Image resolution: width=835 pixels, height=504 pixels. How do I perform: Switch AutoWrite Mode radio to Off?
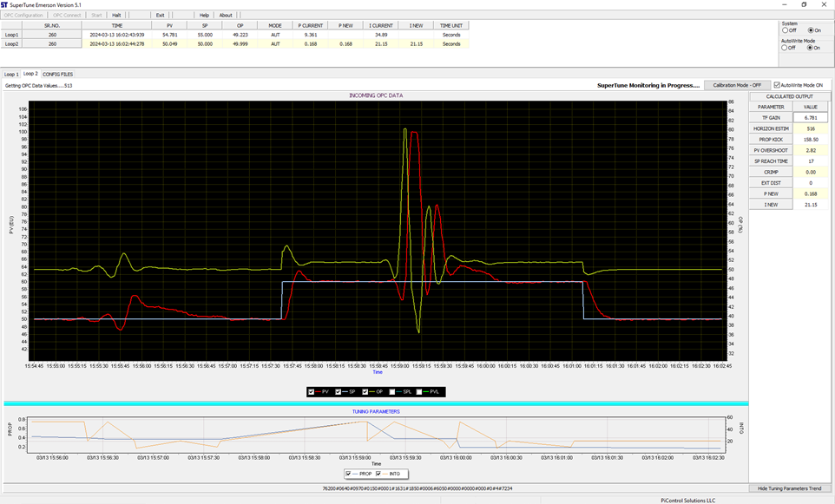pos(785,48)
